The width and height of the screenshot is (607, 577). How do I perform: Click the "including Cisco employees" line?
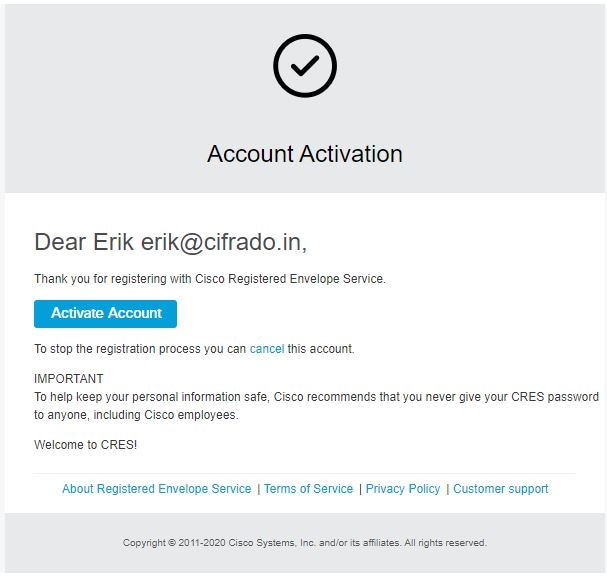(x=136, y=415)
